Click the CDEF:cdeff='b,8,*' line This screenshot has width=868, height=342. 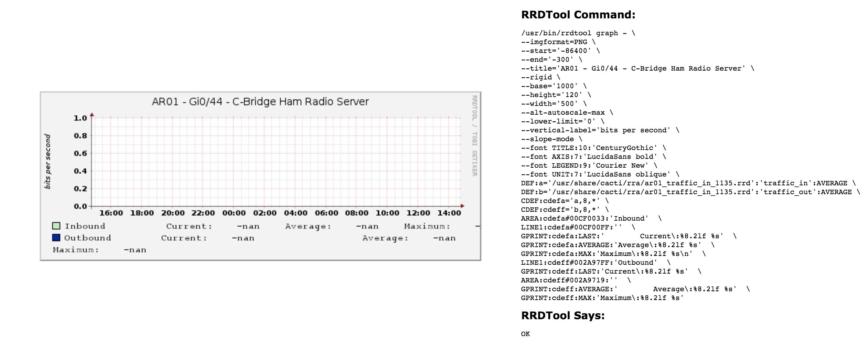point(565,210)
